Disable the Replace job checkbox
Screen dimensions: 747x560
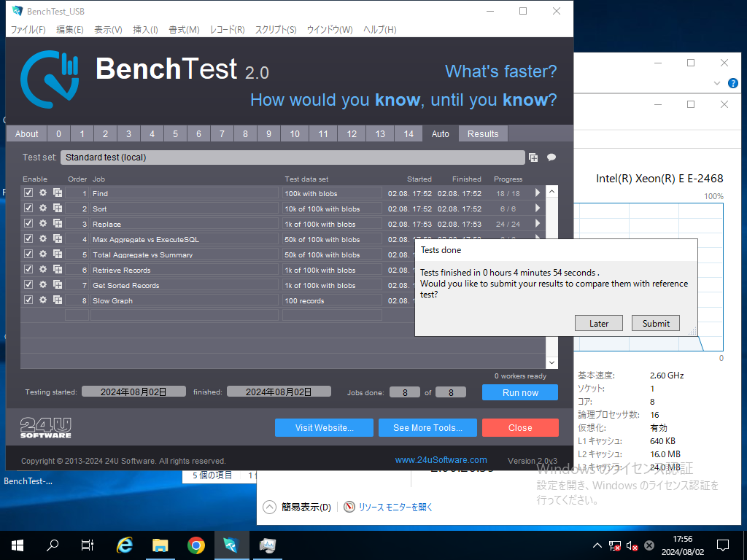[28, 223]
